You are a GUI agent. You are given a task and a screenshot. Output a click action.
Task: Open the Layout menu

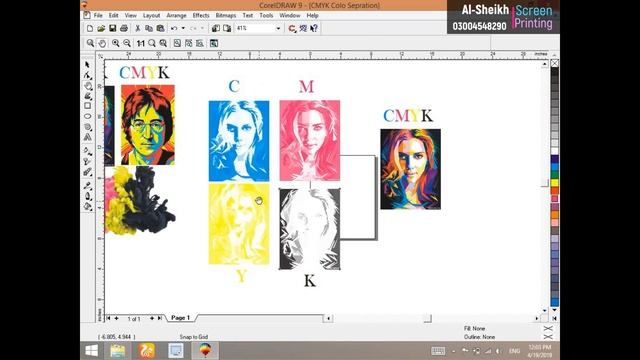point(151,15)
